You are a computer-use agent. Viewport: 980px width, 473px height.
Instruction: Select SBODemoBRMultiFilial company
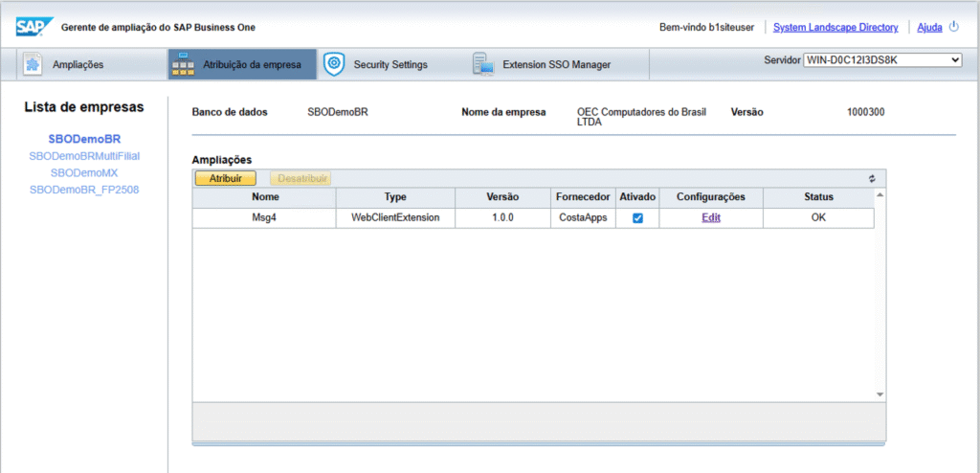coord(84,156)
